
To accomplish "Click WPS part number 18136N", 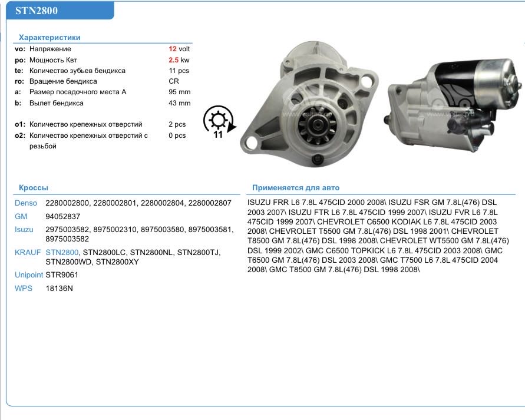I will pyautogui.click(x=59, y=288).
